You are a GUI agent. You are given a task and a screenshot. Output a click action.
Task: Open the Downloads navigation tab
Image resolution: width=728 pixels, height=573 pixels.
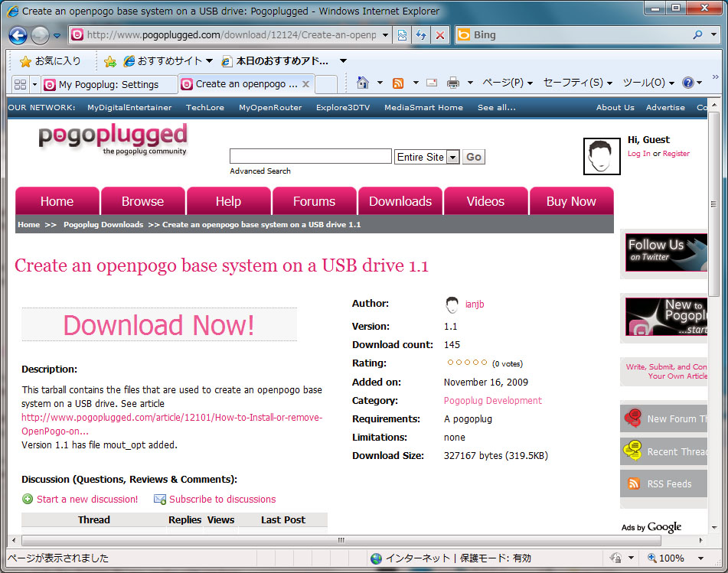coord(400,201)
